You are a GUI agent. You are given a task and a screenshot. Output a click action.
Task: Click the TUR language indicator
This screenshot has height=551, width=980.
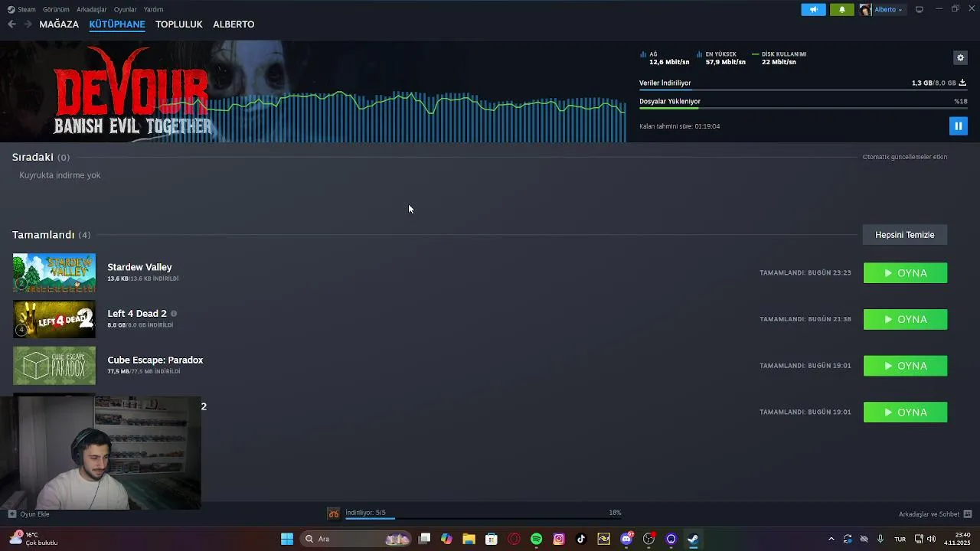coord(900,539)
